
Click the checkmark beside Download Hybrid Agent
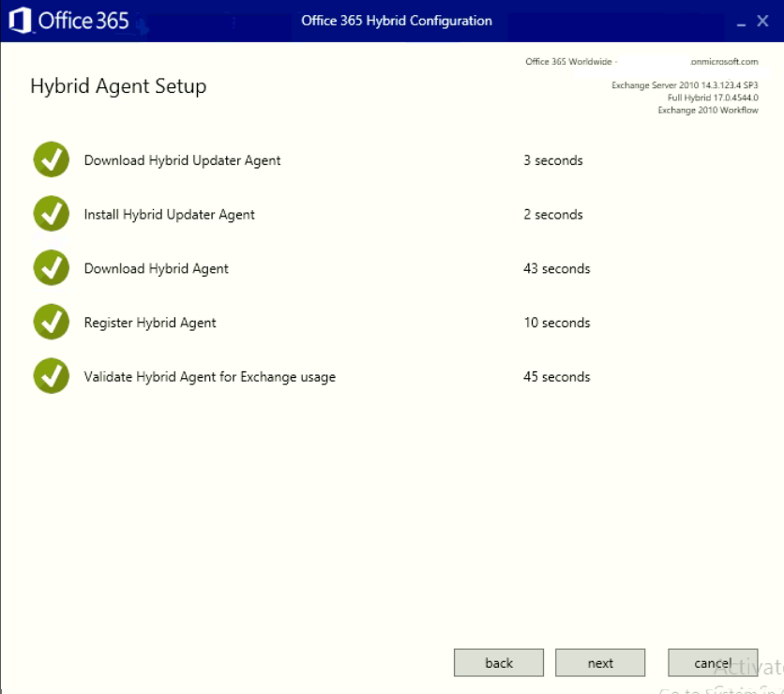pyautogui.click(x=51, y=267)
